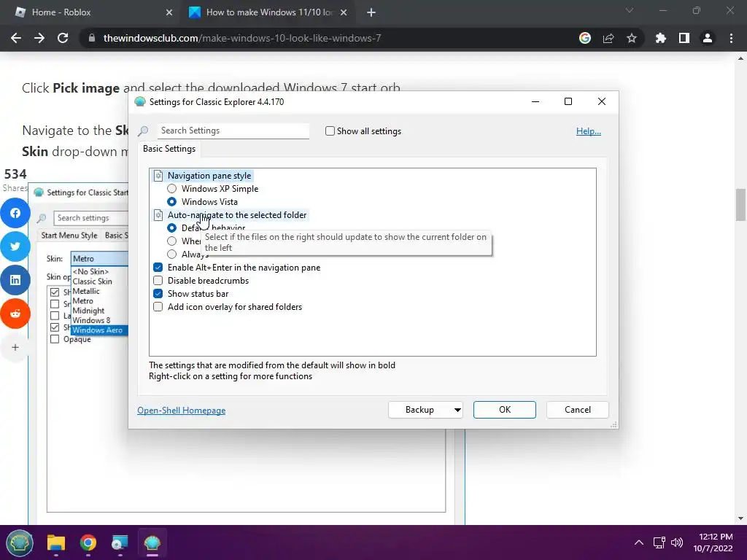Click the share page icon in address bar
747x560 pixels.
coord(608,38)
